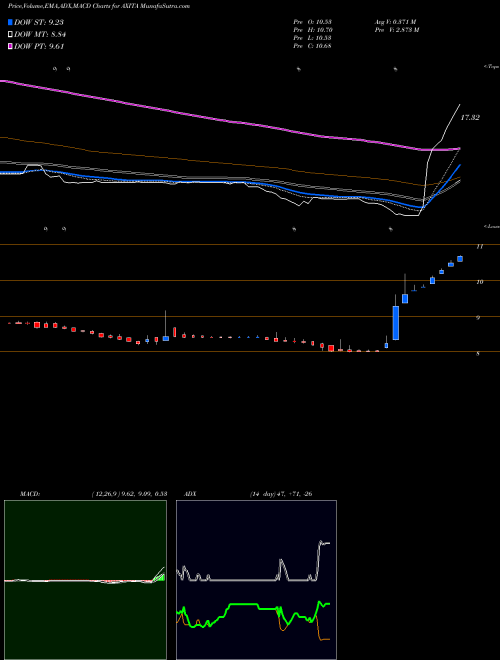The image size is (500, 660).
Task: Click the price axis label 10
Action: tap(479, 282)
